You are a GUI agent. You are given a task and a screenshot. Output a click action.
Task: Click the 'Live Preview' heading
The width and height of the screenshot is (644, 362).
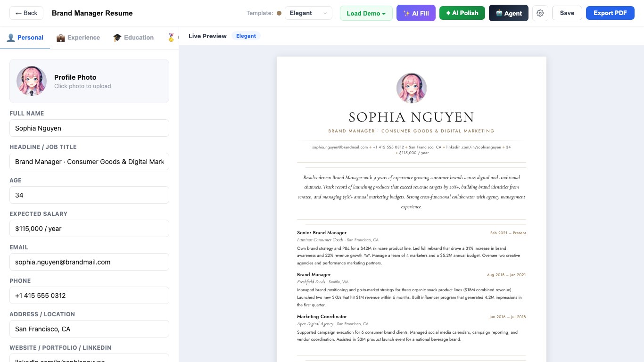pyautogui.click(x=207, y=36)
